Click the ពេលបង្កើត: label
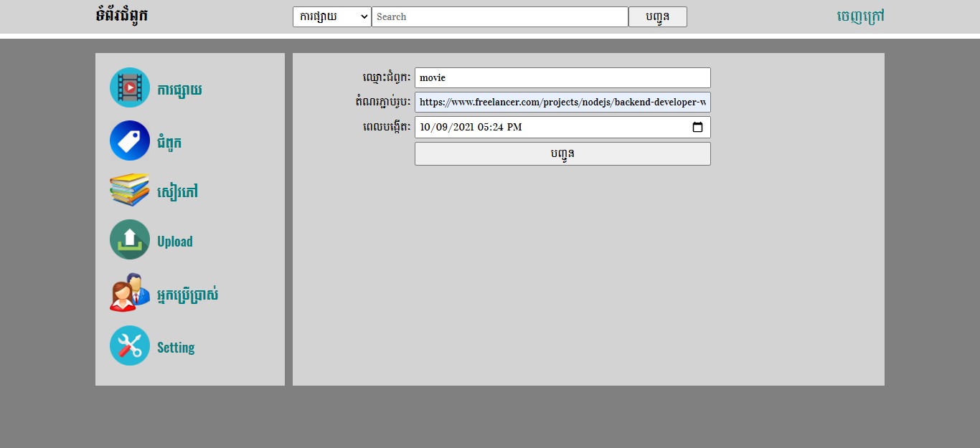Image resolution: width=980 pixels, height=448 pixels. (x=387, y=127)
